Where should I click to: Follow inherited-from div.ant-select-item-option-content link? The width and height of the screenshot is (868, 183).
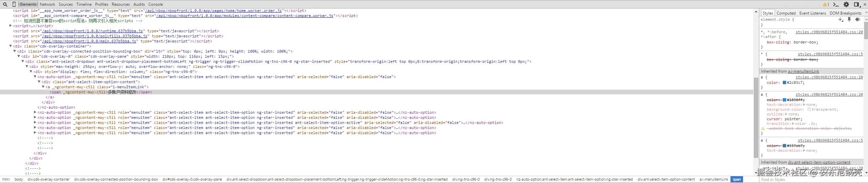pos(819,162)
